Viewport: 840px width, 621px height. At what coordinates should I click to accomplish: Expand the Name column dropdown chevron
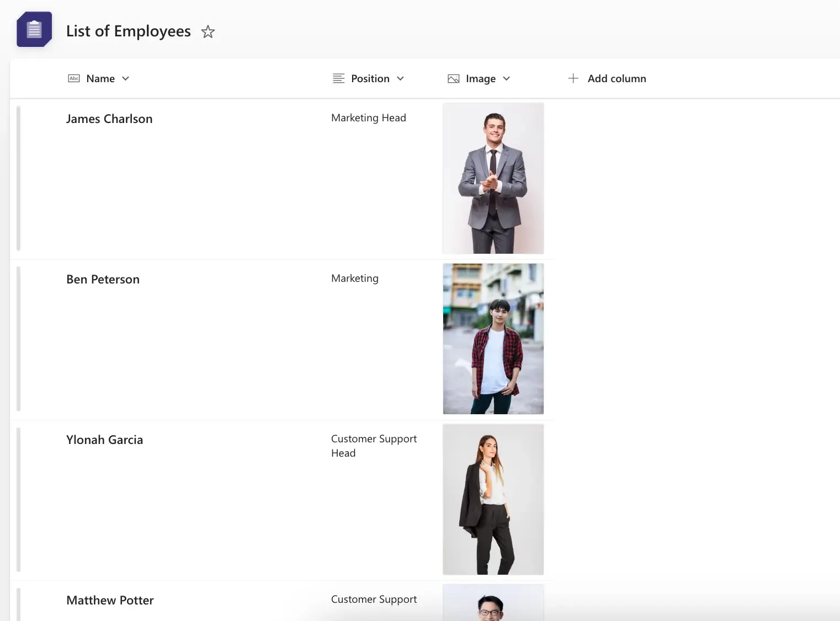tap(126, 78)
